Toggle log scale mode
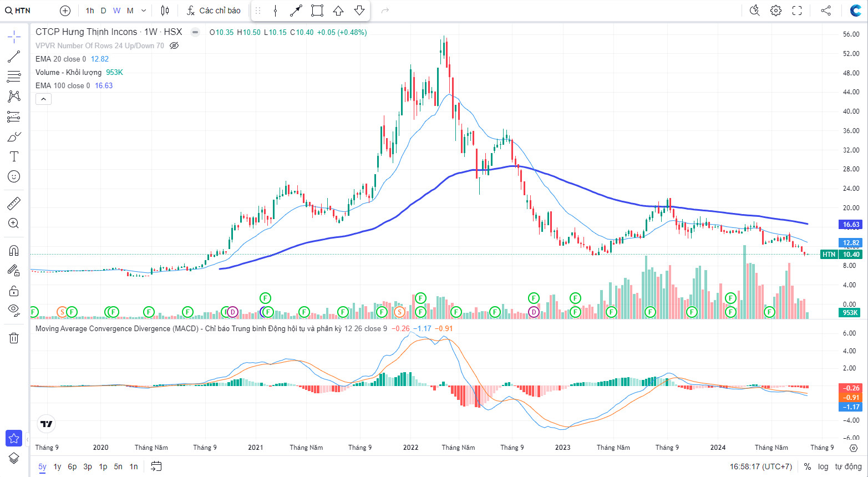This screenshot has height=477, width=868. pos(823,466)
